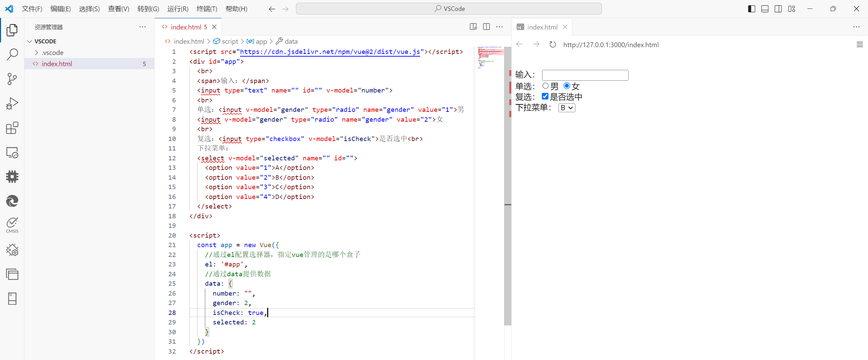Uncheck the 是否选中 checkbox
868x360 pixels.
[x=545, y=97]
